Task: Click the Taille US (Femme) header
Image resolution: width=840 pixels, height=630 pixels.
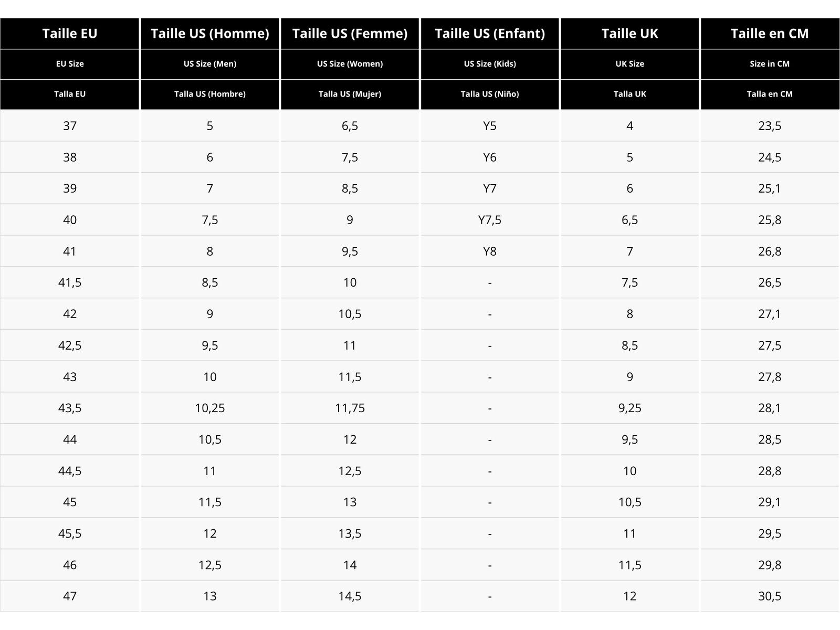Action: (x=350, y=34)
